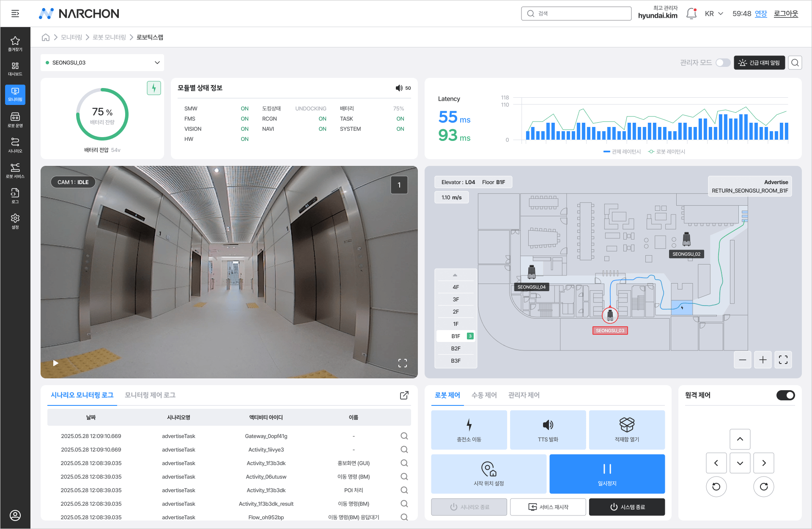This screenshot has width=812, height=529.
Task: Zoom out the floor map
Action: 743,360
